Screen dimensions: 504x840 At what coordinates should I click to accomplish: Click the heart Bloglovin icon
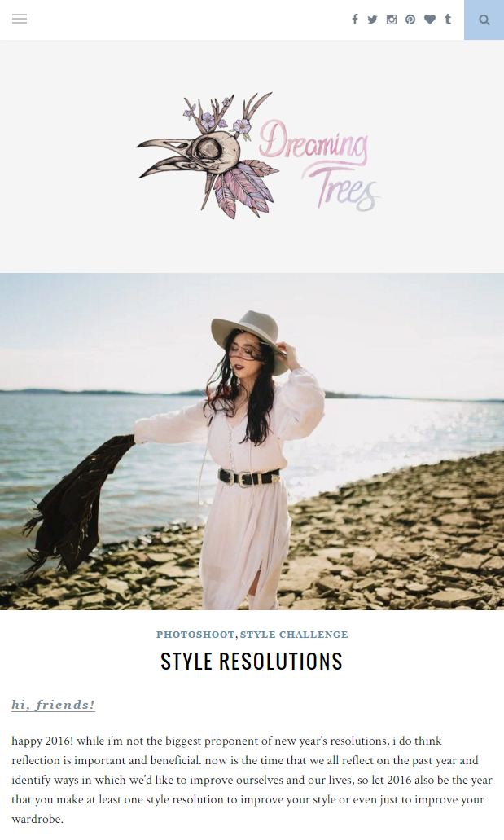click(430, 20)
